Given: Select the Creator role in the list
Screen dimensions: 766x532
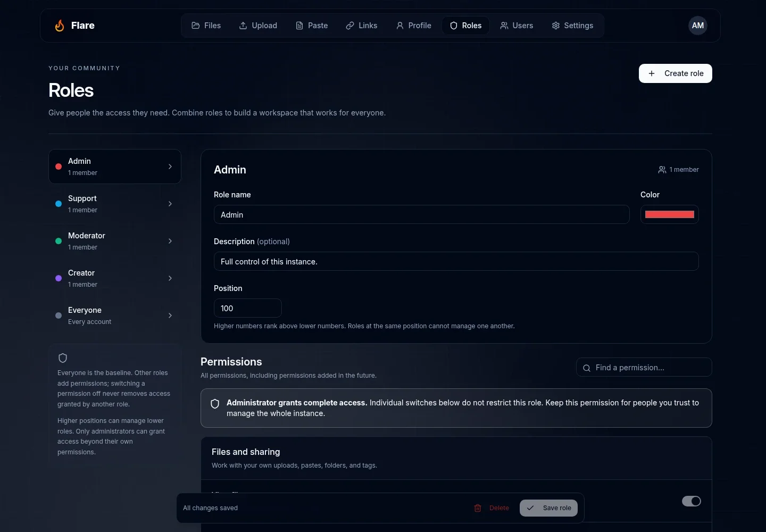Looking at the screenshot, I should (x=115, y=278).
